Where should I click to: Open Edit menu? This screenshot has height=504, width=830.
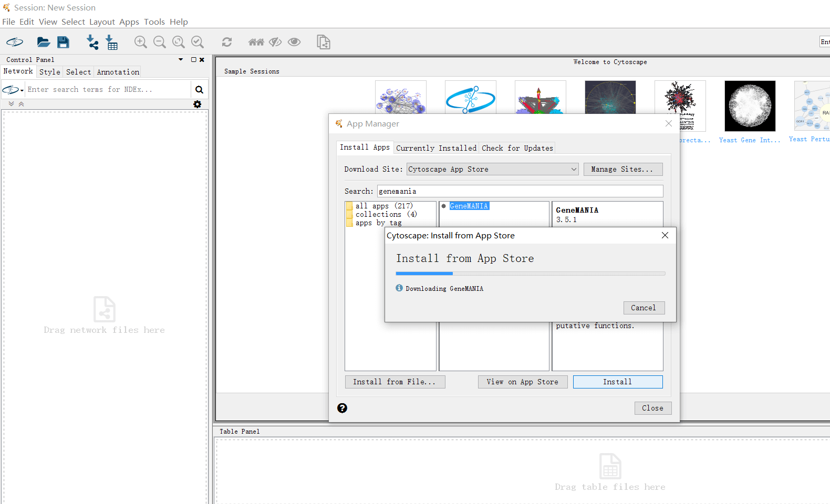[x=27, y=22]
